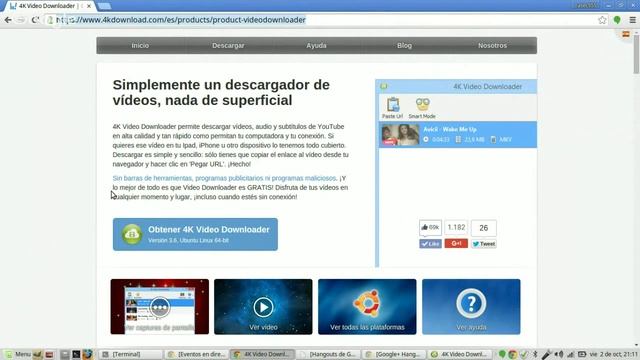Image resolution: width=640 pixels, height=360 pixels.
Task: Switch to last '4K Video Downl...' taskbar window
Action: pos(460,354)
